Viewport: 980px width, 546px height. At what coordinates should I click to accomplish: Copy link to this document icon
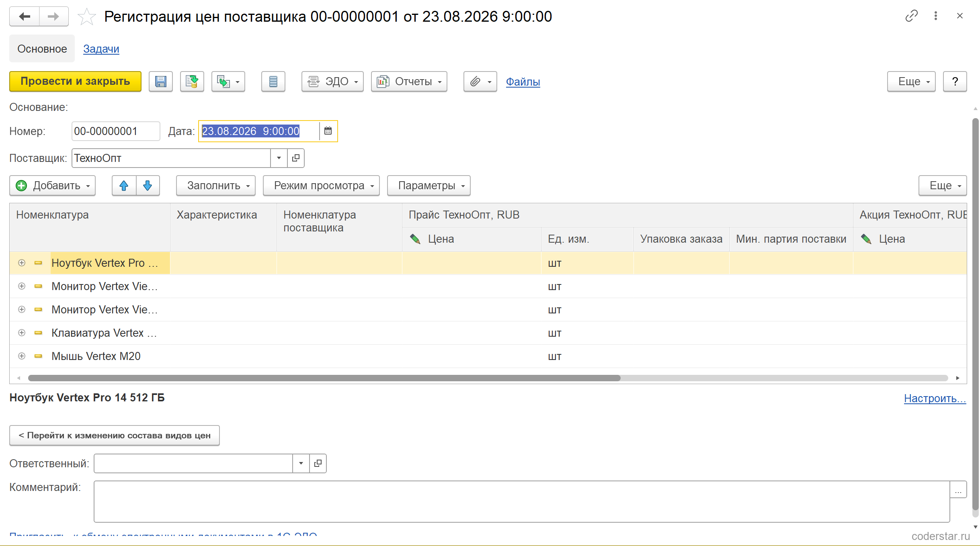[x=911, y=16]
